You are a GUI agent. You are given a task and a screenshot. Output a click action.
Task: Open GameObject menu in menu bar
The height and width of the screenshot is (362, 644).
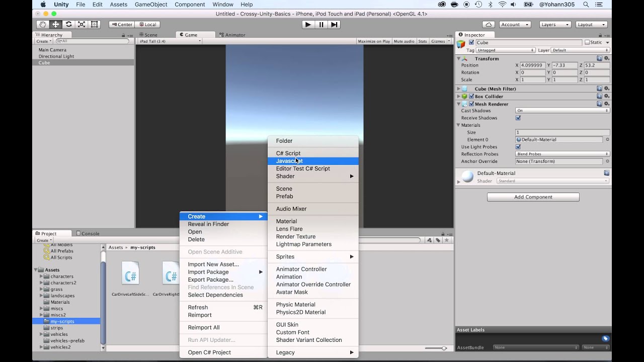tap(151, 5)
